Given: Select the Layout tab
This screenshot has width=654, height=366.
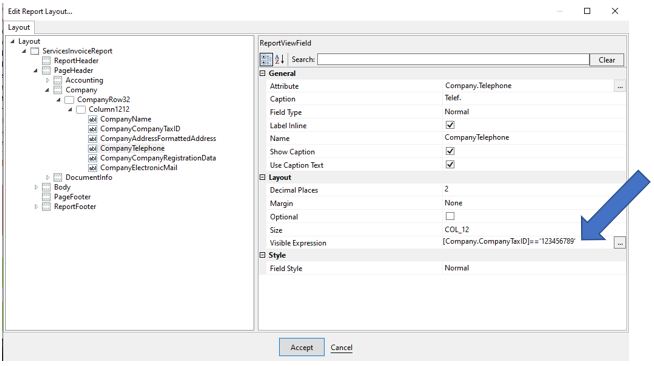Looking at the screenshot, I should pos(19,28).
